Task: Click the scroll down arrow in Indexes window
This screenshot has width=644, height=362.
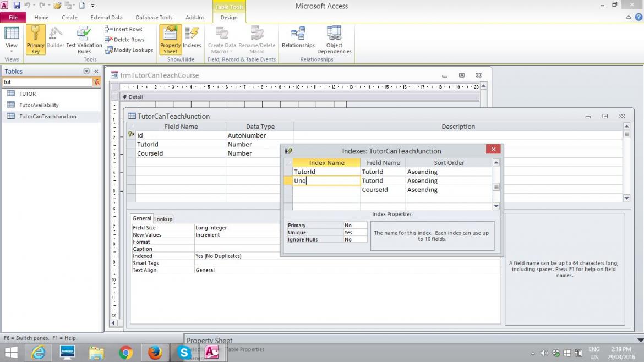Action: point(496,206)
